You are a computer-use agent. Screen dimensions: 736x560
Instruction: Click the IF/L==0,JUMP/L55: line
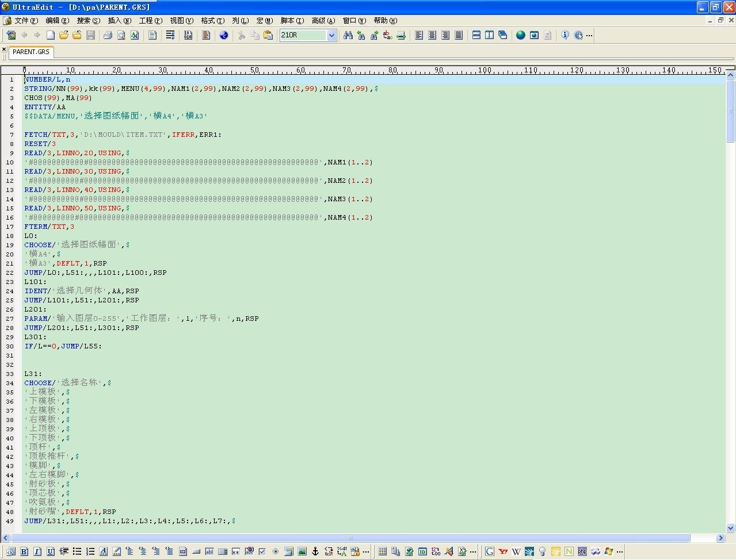(63, 346)
